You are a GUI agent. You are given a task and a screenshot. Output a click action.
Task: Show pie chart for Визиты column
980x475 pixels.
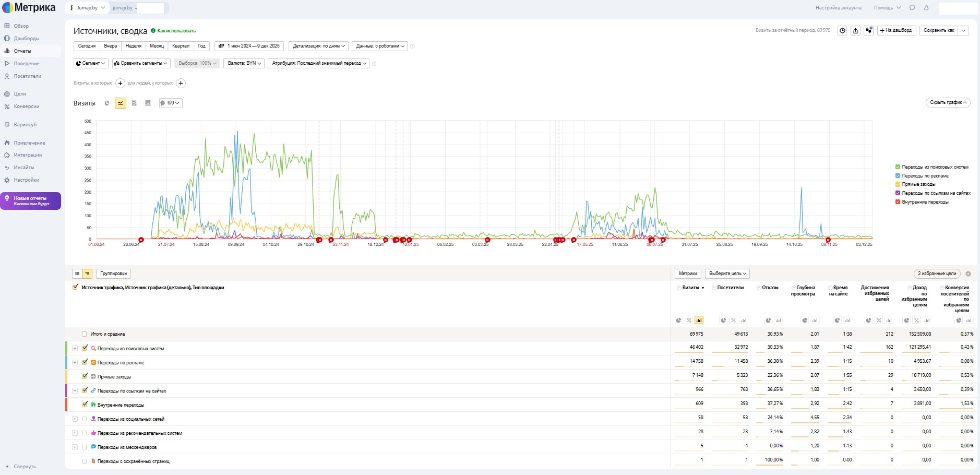(678, 320)
